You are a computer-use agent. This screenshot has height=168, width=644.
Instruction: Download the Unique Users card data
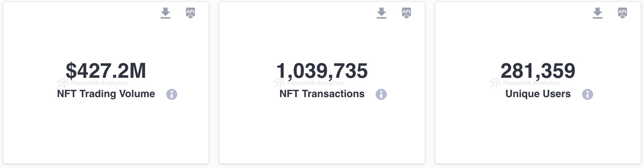(598, 13)
